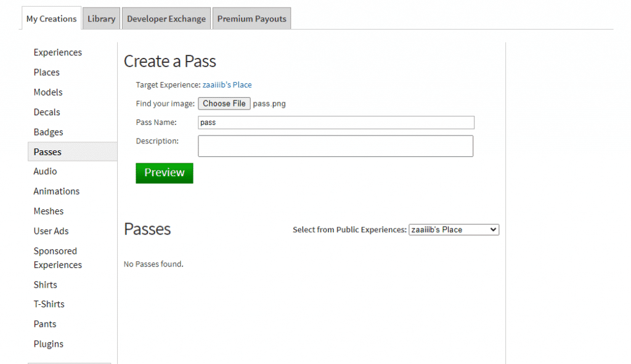Screen dimensions: 631x364
Task: Select User Ads from the sidebar
Action: (x=51, y=231)
